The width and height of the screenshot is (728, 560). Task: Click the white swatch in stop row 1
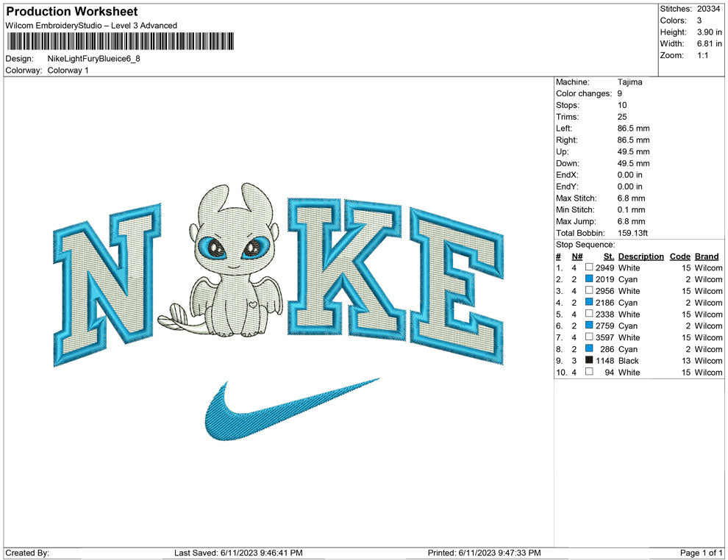589,268
